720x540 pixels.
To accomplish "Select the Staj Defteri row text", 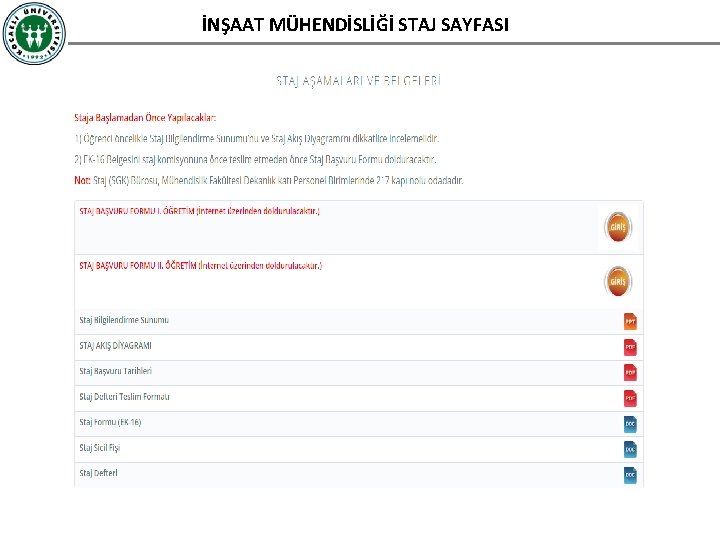I will (x=98, y=473).
